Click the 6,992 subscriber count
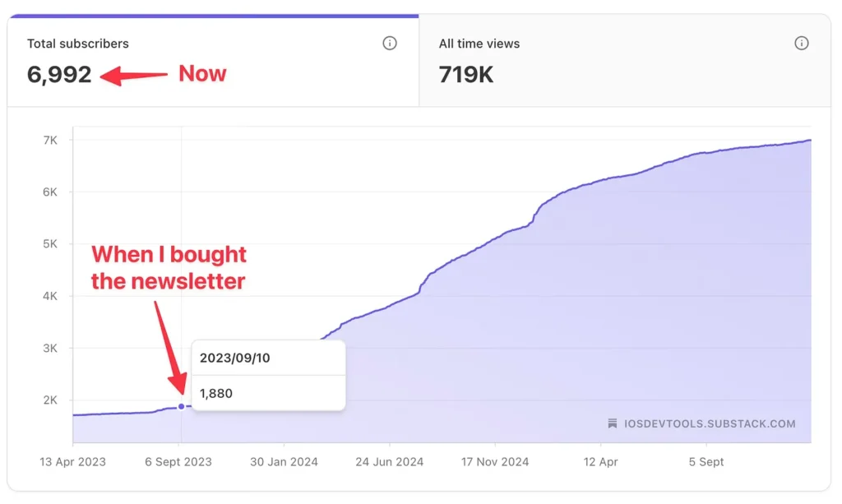This screenshot has height=504, width=842. pos(59,75)
